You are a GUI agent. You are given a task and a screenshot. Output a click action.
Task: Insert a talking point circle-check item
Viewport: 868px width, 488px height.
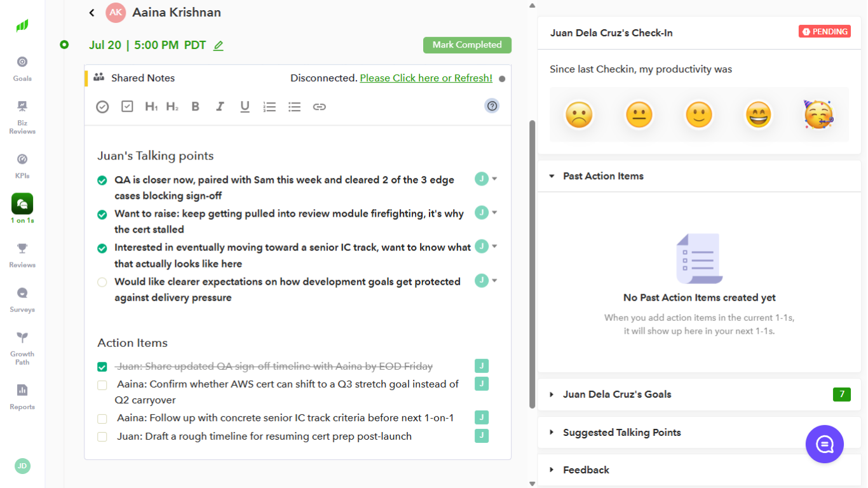coord(102,107)
